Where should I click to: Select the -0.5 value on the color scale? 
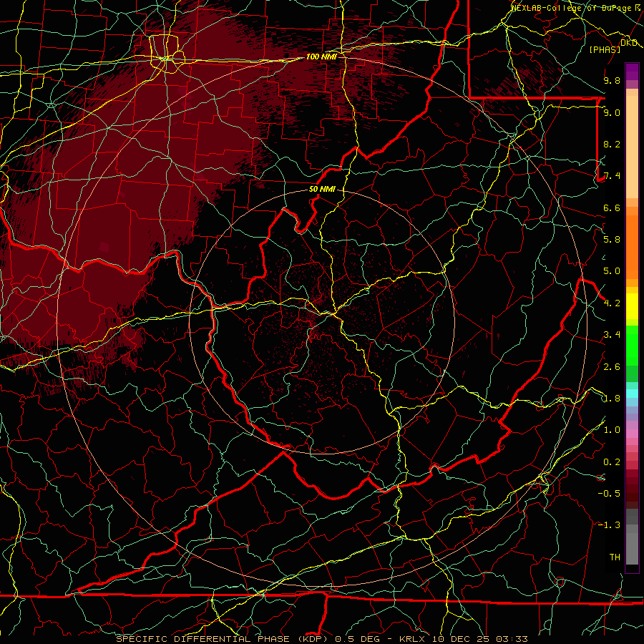tap(609, 493)
